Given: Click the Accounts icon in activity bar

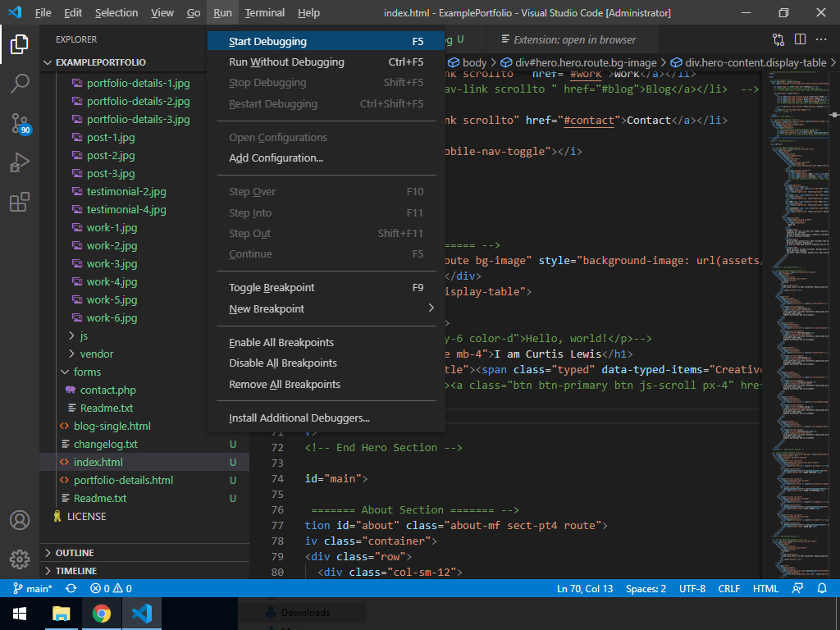Looking at the screenshot, I should 20,520.
